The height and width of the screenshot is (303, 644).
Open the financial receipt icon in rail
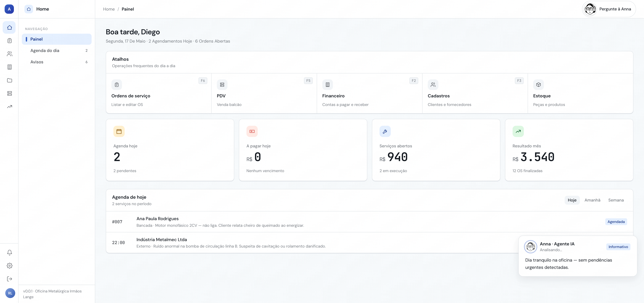click(x=9, y=67)
